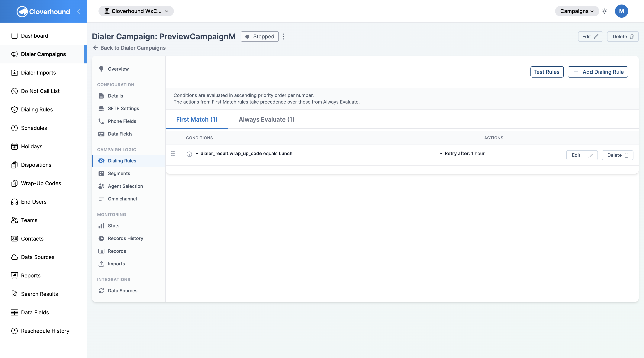The image size is (644, 358).
Task: Click the Phone Fields phone icon
Action: tap(101, 121)
